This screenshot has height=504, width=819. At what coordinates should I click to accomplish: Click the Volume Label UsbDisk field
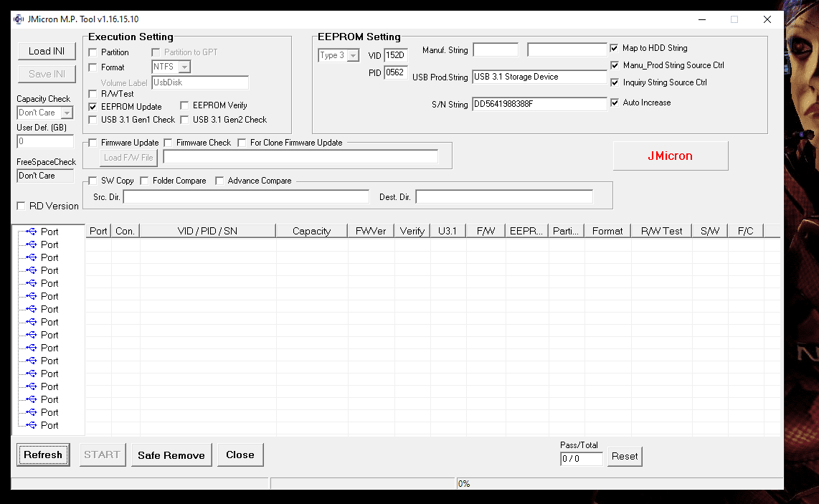tap(199, 82)
